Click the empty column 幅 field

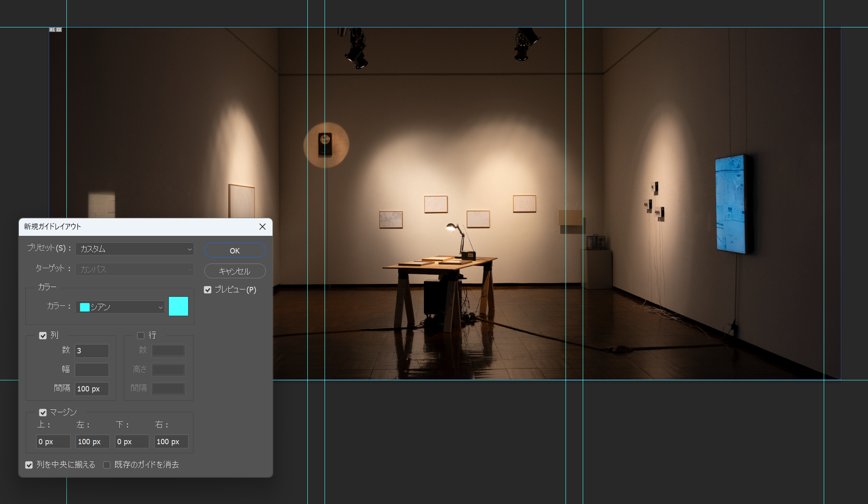point(92,370)
